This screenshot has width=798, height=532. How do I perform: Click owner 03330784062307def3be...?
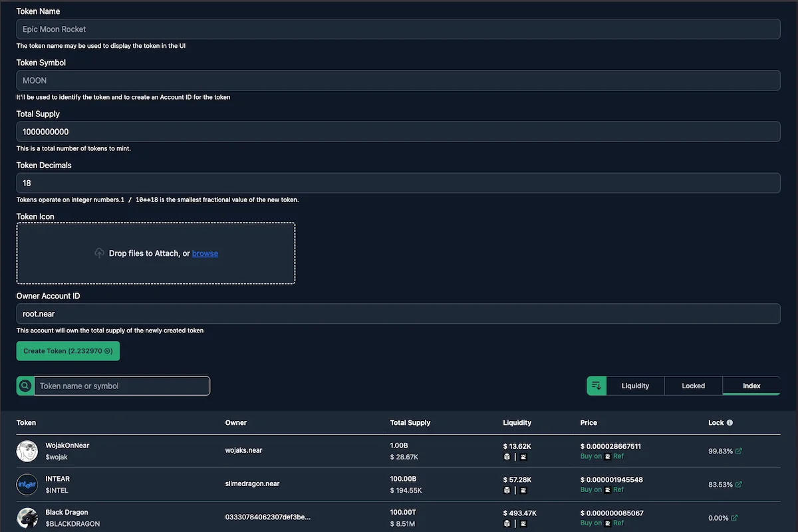click(x=268, y=517)
